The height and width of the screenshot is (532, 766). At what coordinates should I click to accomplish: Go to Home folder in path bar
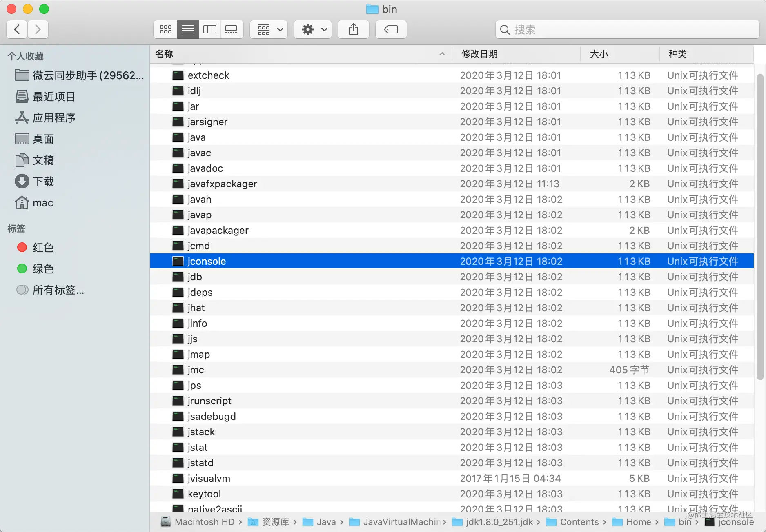tap(632, 522)
